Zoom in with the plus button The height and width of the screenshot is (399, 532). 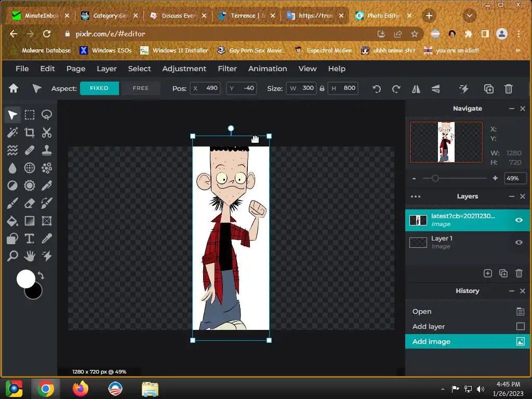495,178
